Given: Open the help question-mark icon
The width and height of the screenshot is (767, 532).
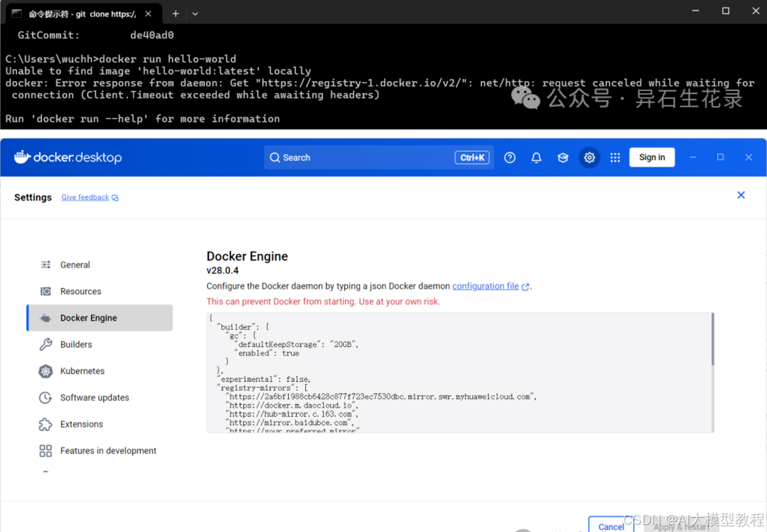Looking at the screenshot, I should click(509, 157).
